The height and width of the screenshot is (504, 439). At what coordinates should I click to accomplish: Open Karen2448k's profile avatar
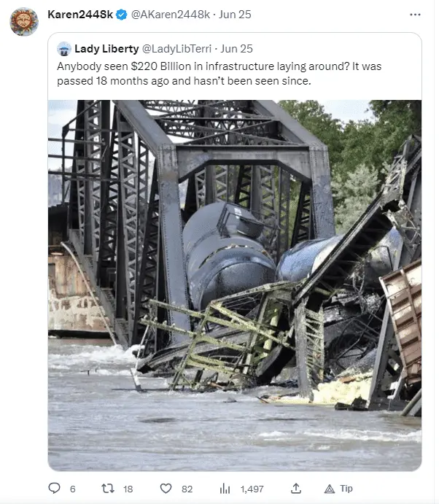(x=24, y=22)
